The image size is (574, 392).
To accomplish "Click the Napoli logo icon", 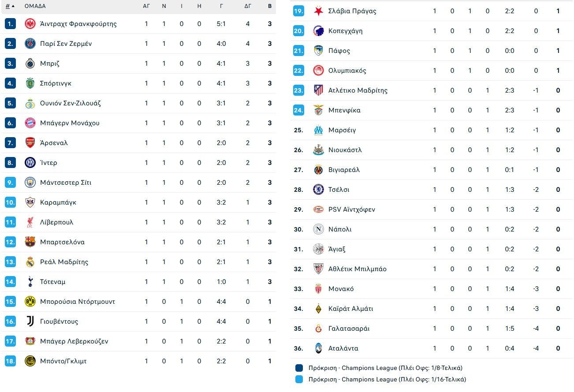I will [318, 229].
